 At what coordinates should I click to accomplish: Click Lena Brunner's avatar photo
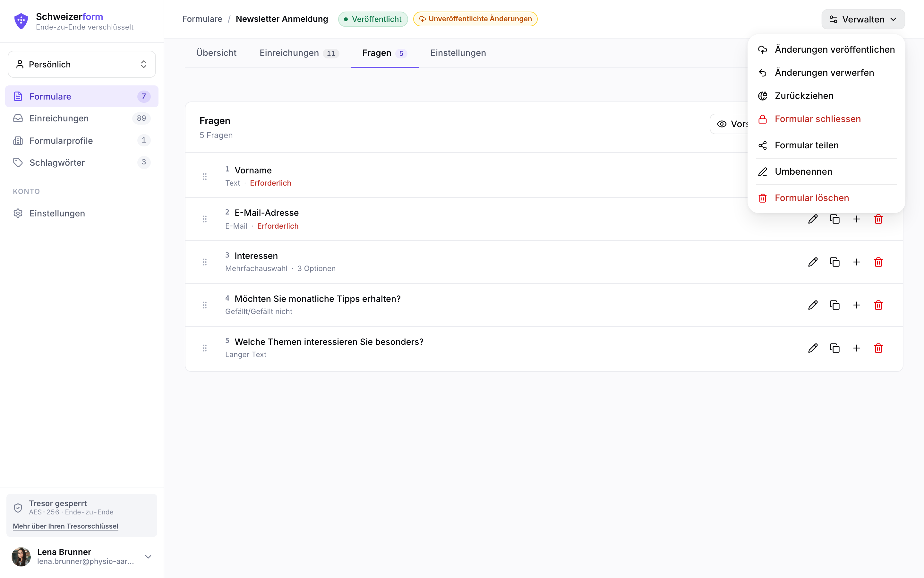click(21, 556)
